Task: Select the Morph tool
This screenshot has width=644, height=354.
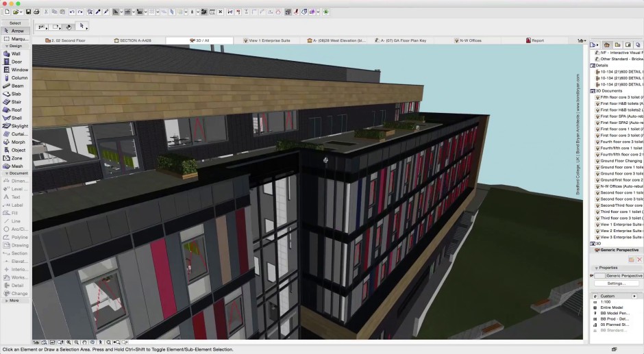Action: (15, 142)
